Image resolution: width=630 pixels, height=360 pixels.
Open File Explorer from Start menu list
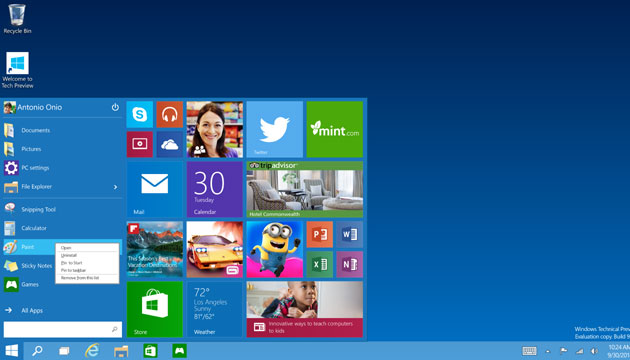(x=63, y=186)
